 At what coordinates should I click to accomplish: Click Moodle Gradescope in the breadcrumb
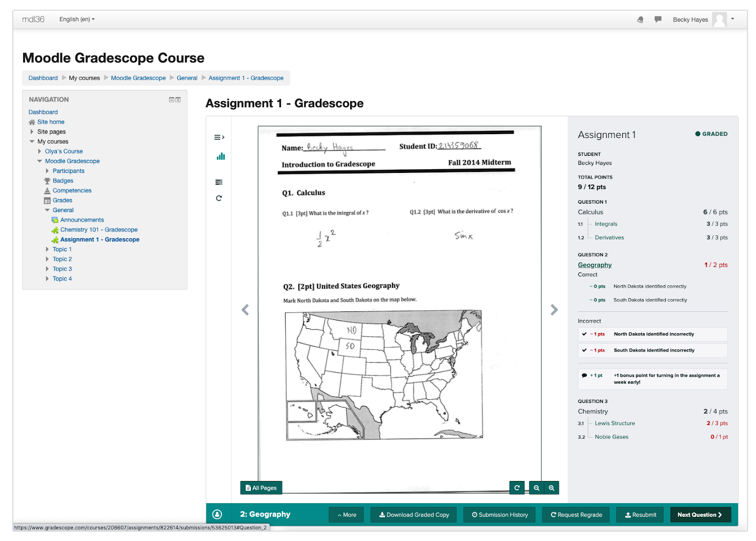(138, 78)
